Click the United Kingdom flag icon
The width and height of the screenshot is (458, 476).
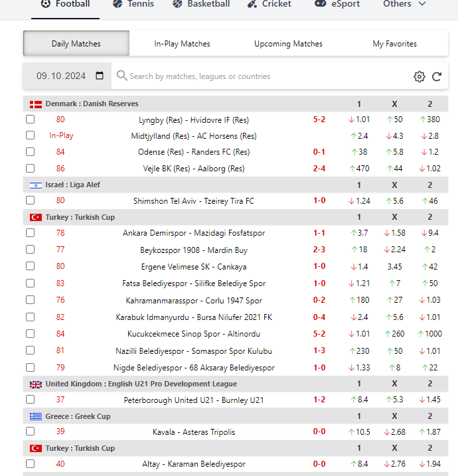coord(36,384)
